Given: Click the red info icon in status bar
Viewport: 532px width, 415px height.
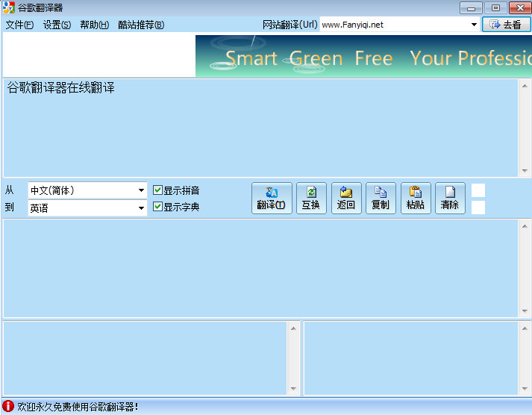Looking at the screenshot, I should tap(8, 407).
